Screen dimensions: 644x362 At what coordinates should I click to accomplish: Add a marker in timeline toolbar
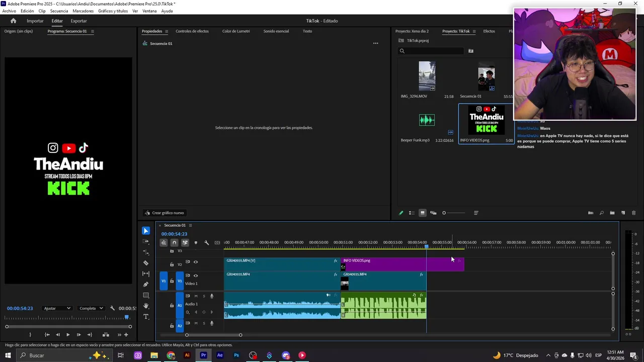tap(196, 242)
